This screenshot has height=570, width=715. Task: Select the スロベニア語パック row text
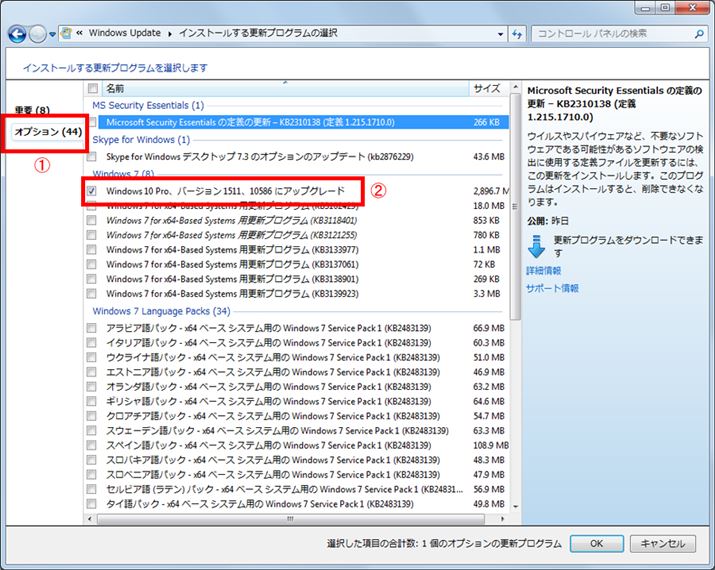[273, 474]
